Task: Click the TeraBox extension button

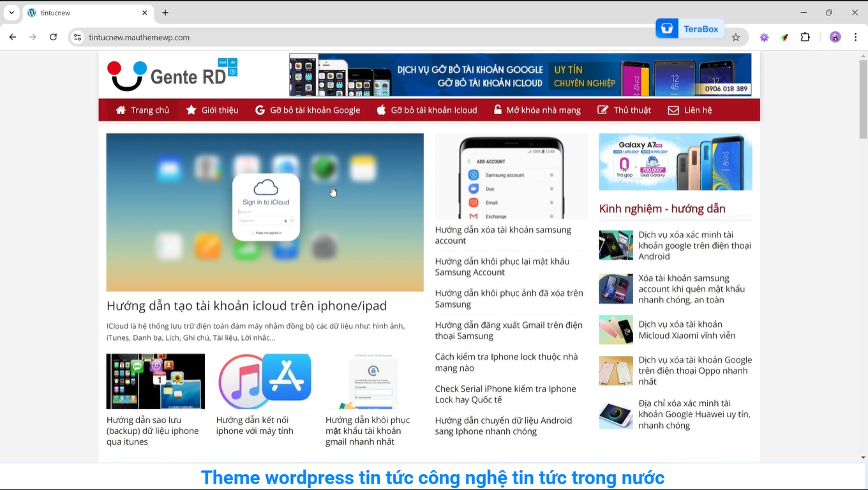Action: (x=689, y=29)
